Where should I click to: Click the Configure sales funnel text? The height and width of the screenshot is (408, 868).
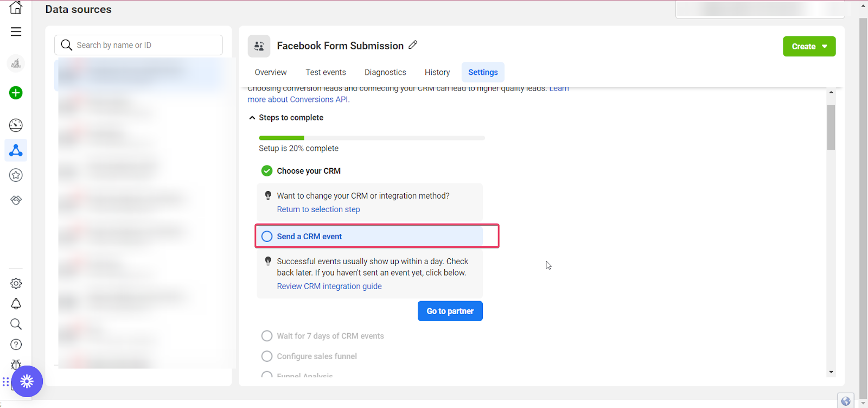pyautogui.click(x=317, y=356)
